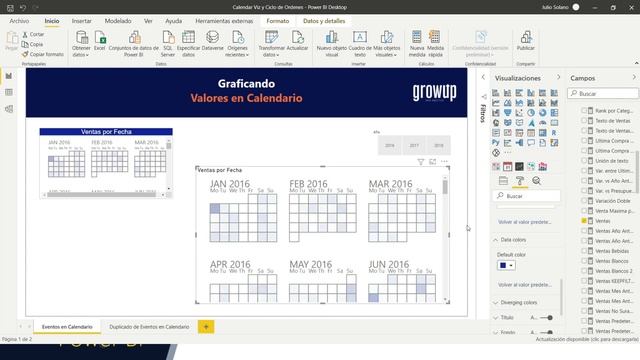Screen dimensions: 640x360
Task: Click focus mode icon on calendar visual
Action: tap(433, 162)
